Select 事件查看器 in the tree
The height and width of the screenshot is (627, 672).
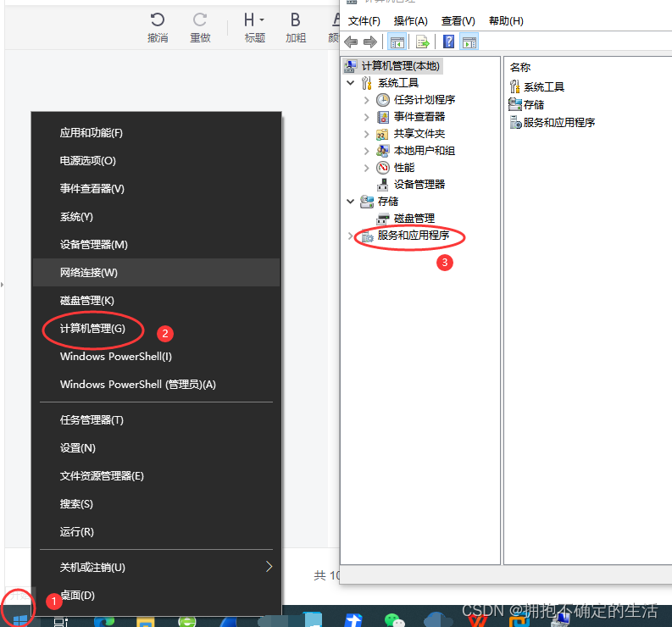(419, 117)
